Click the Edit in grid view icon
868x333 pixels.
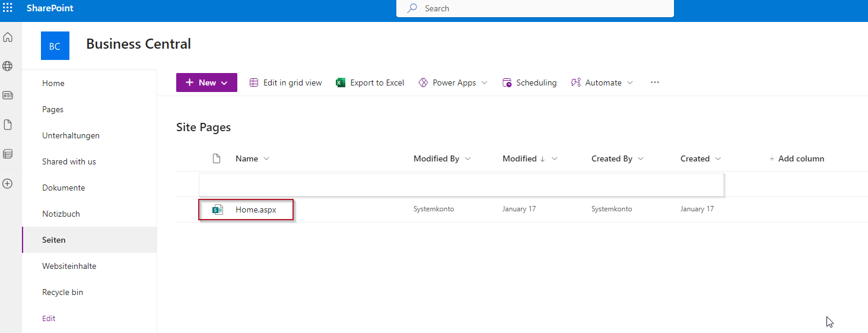point(254,83)
